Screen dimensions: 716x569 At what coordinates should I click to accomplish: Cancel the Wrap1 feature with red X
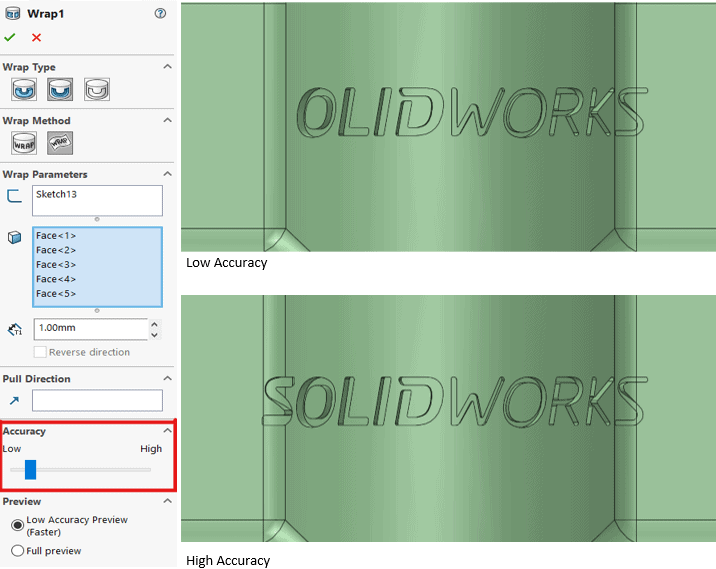point(37,37)
